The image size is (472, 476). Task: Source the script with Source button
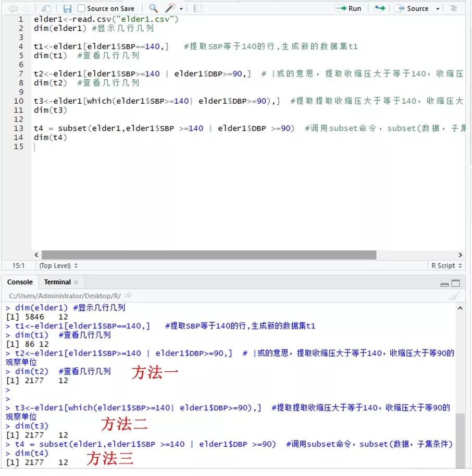413,8
